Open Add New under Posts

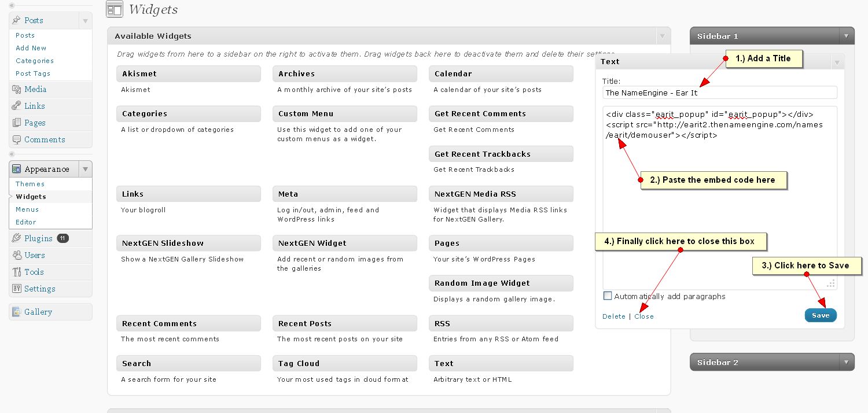(x=31, y=48)
